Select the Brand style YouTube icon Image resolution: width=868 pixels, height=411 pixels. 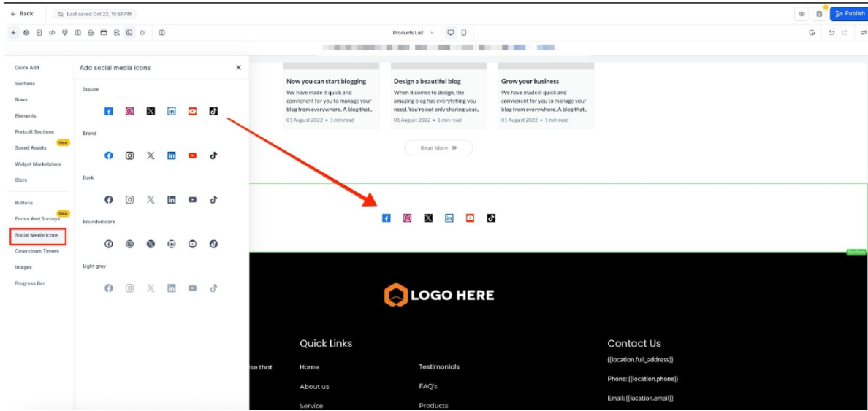pyautogui.click(x=192, y=155)
